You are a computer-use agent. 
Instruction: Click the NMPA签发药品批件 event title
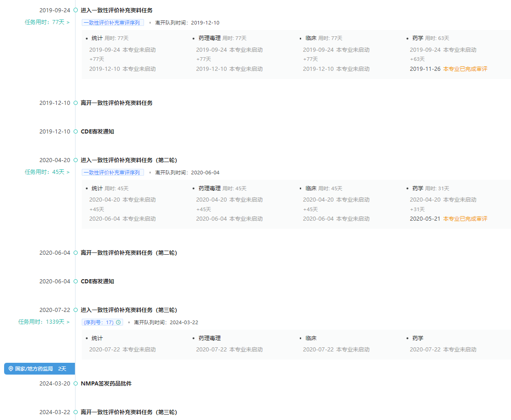[106, 383]
